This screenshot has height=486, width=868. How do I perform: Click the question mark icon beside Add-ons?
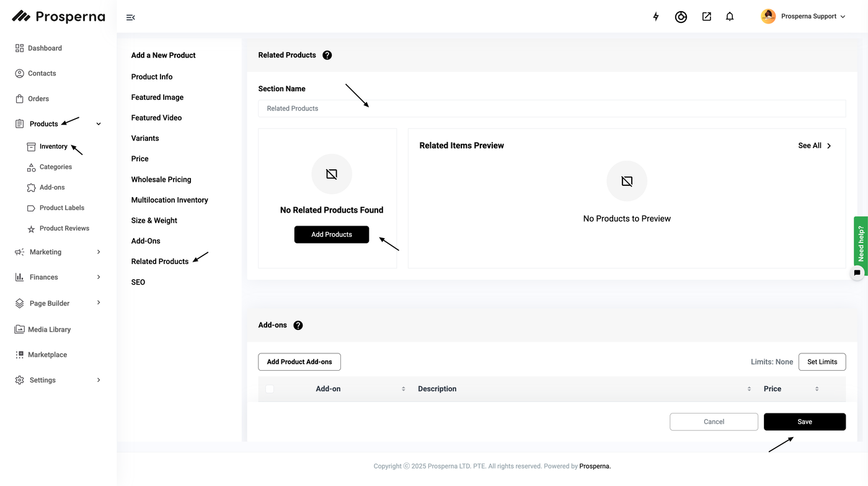298,325
